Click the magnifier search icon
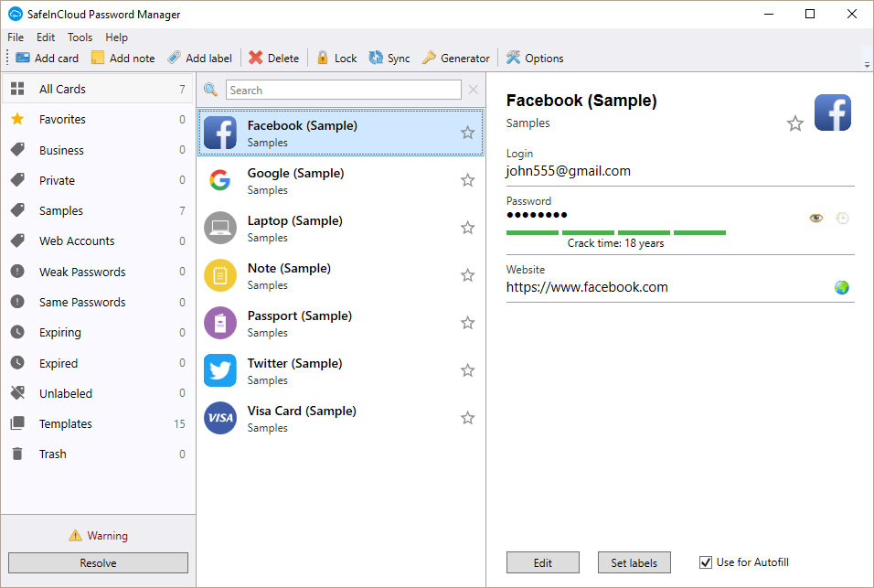Image resolution: width=874 pixels, height=588 pixels. pyautogui.click(x=210, y=90)
